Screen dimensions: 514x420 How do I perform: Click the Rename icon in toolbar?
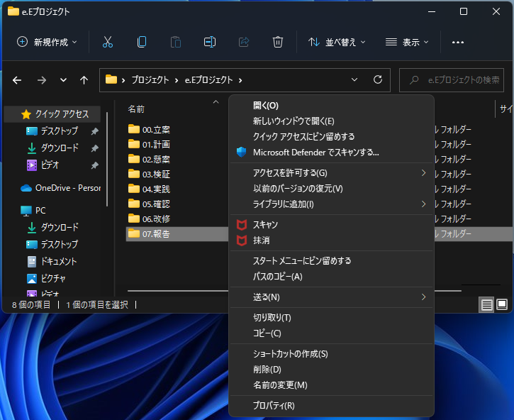210,42
